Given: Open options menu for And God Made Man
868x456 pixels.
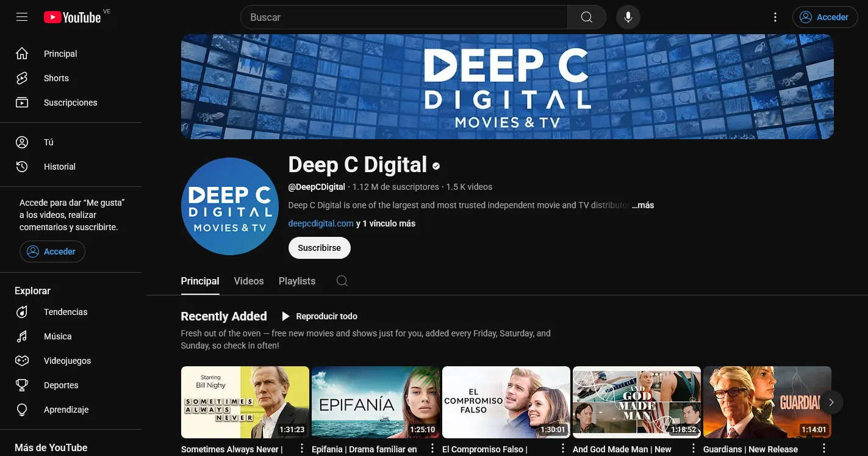Looking at the screenshot, I should [x=693, y=449].
